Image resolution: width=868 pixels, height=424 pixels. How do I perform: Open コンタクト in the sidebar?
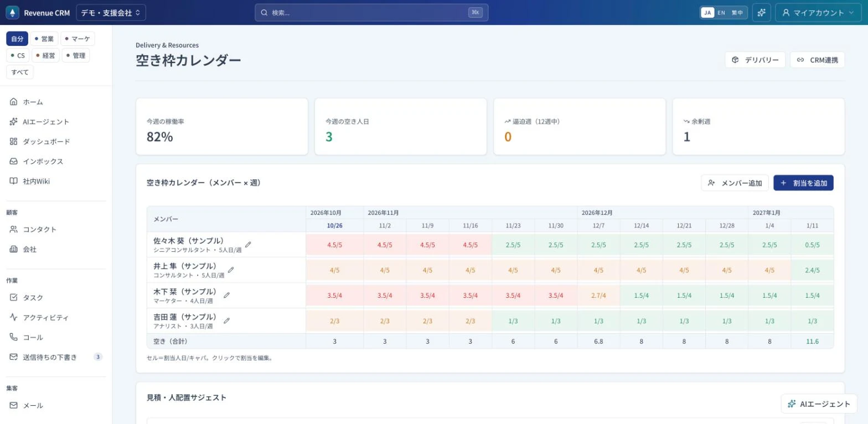point(56,229)
